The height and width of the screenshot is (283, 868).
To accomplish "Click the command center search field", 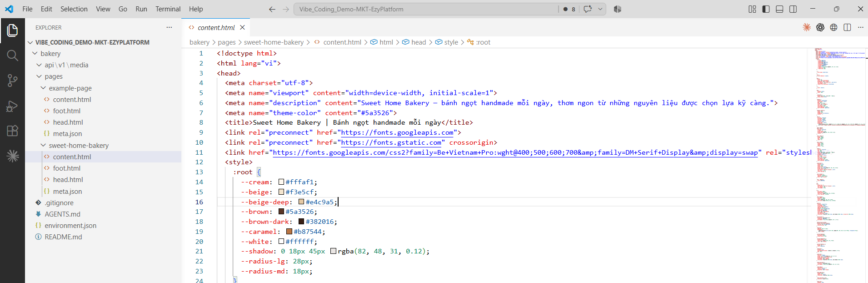I will point(426,9).
